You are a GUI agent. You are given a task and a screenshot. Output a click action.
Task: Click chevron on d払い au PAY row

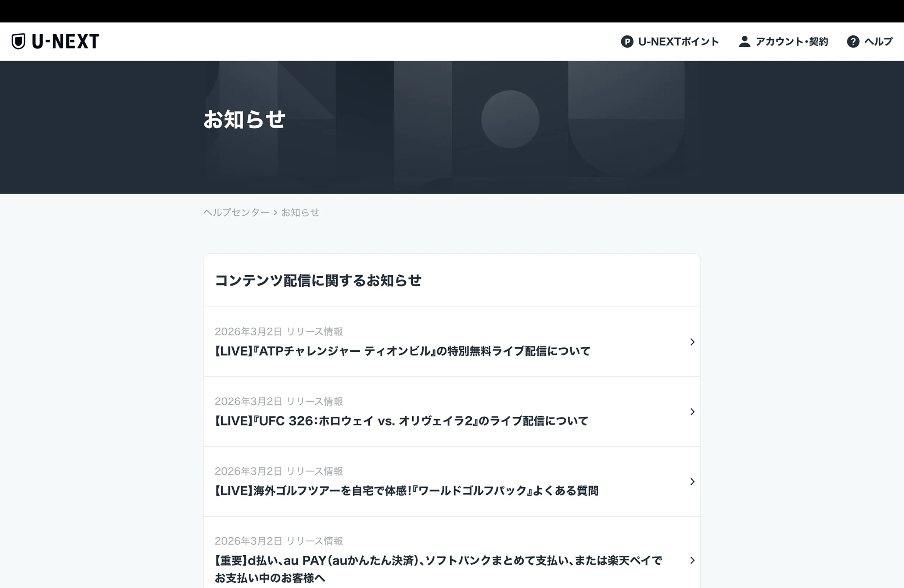click(x=692, y=560)
